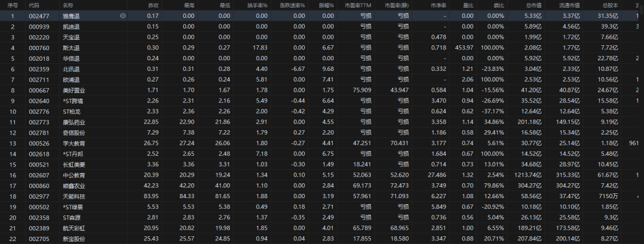Click the 换手率 value 17.83
This screenshot has width=644, height=244.
coord(261,48)
